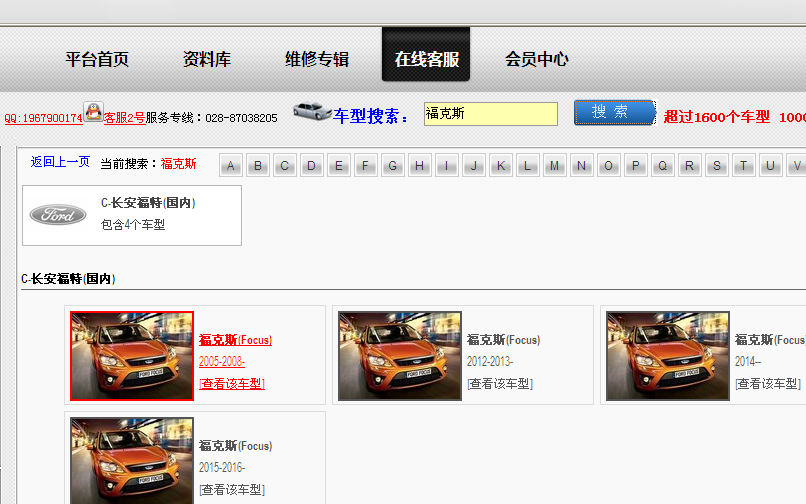This screenshot has height=504, width=806.
Task: Filter by letter T
Action: pos(743,166)
